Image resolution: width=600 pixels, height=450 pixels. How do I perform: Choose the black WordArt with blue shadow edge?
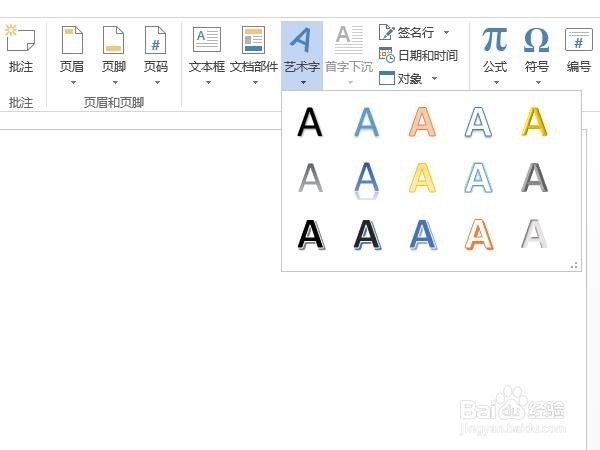367,234
